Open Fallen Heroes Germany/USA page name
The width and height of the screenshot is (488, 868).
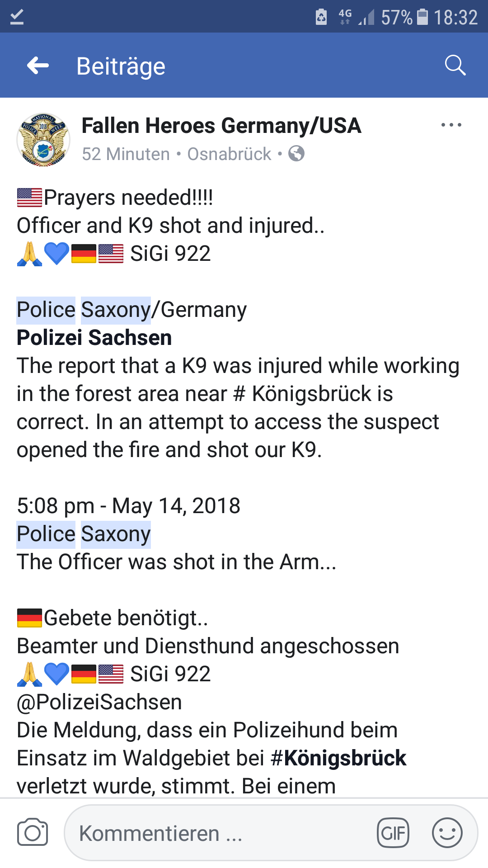221,126
